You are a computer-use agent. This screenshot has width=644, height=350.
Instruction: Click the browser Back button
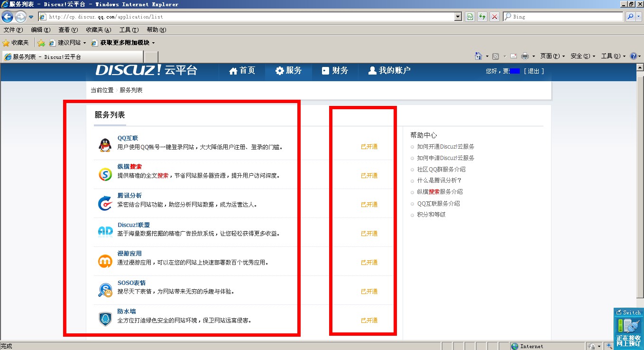[7, 17]
